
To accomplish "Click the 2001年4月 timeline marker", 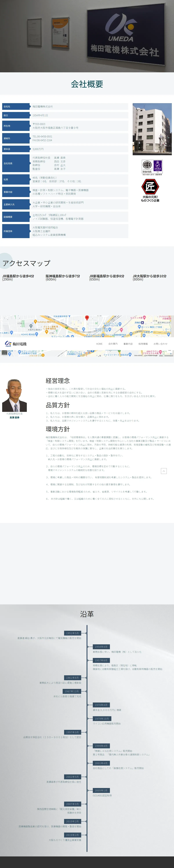I will pos(101,763).
